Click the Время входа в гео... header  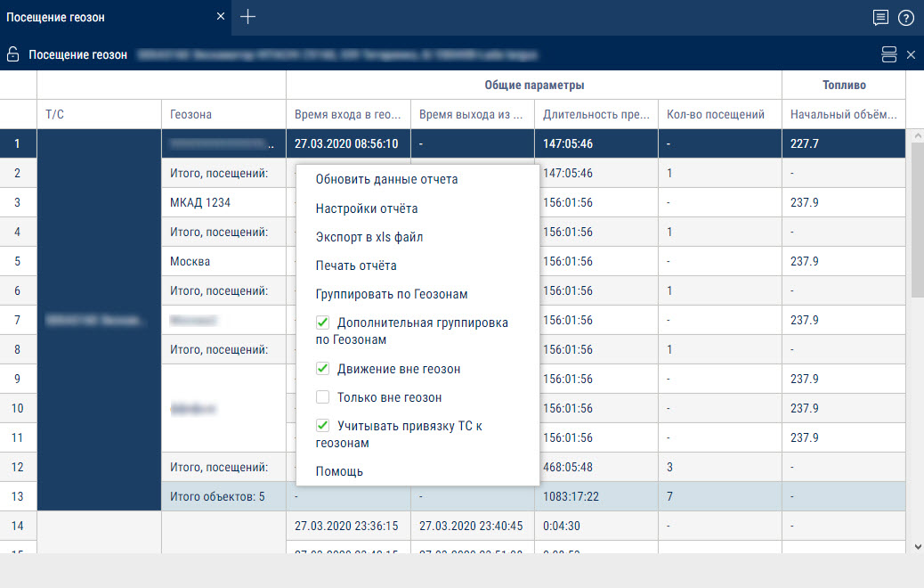click(348, 114)
